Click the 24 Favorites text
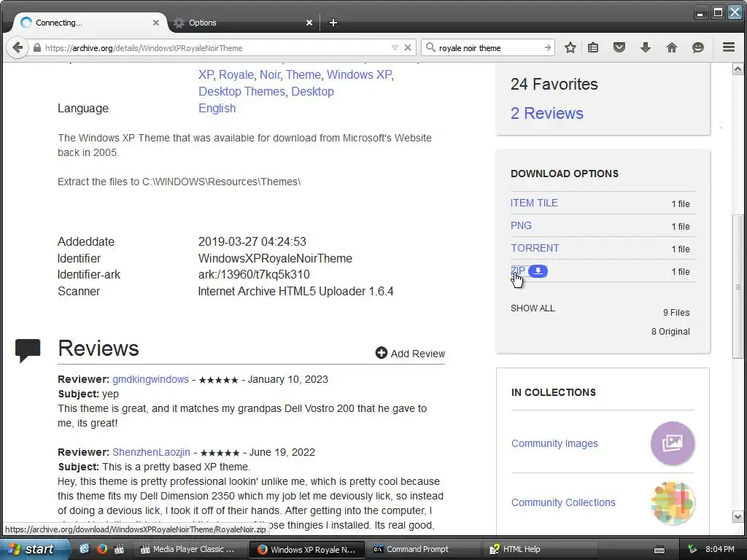Image resolution: width=747 pixels, height=560 pixels. 554,85
